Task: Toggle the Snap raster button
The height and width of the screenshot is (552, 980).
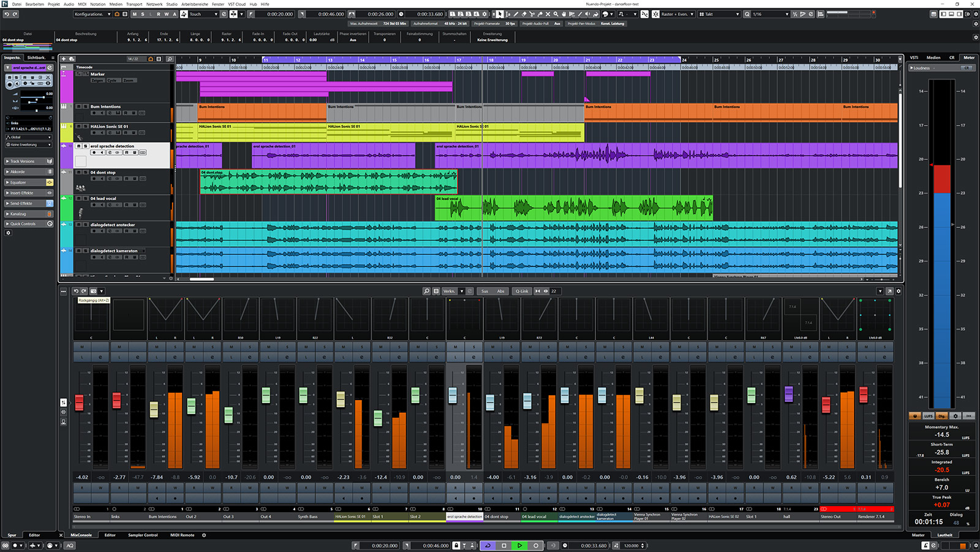Action: 655,14
